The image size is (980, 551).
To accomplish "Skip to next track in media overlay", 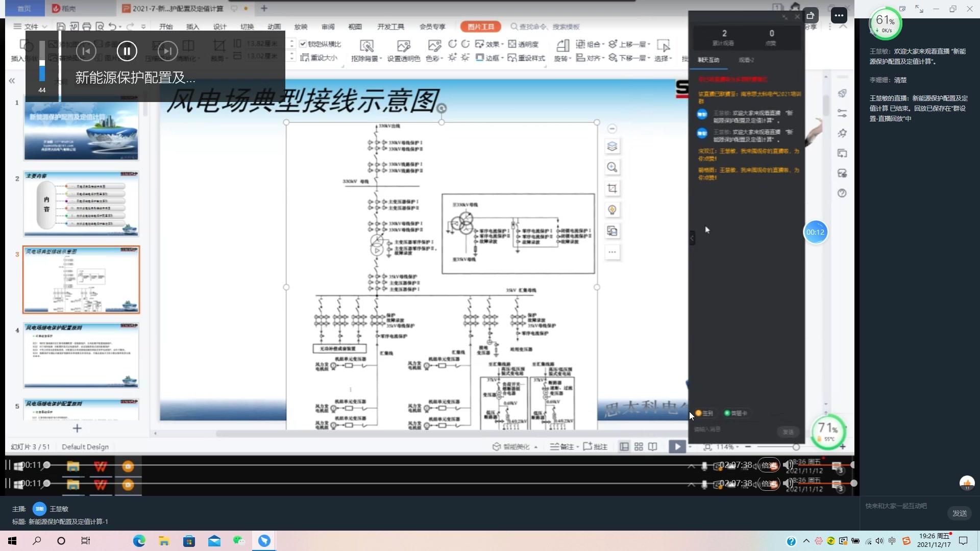I will click(167, 51).
